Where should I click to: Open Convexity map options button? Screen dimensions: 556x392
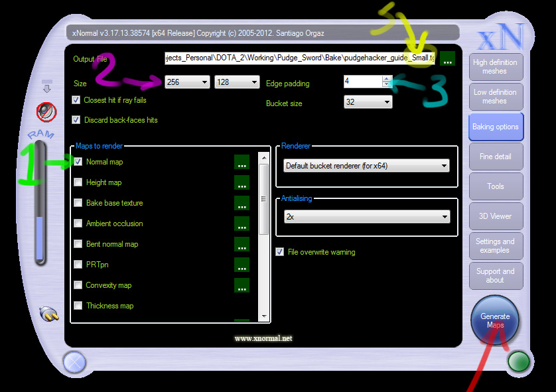coord(242,285)
